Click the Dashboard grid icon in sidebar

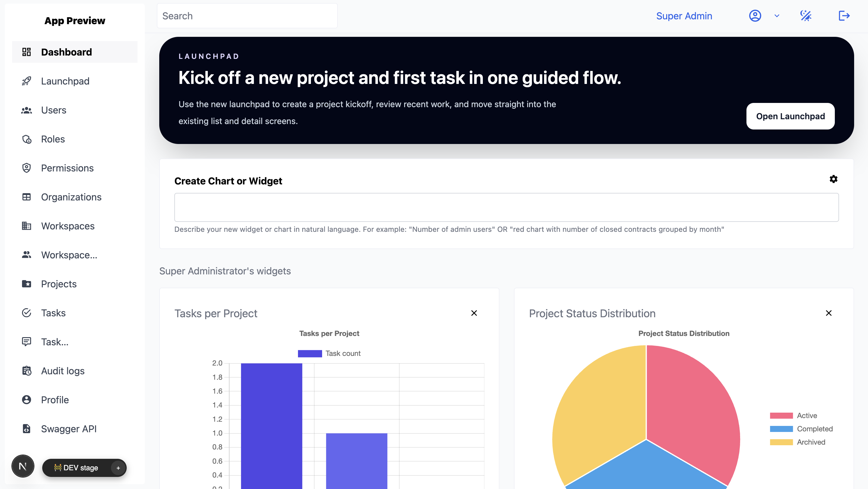(x=26, y=52)
